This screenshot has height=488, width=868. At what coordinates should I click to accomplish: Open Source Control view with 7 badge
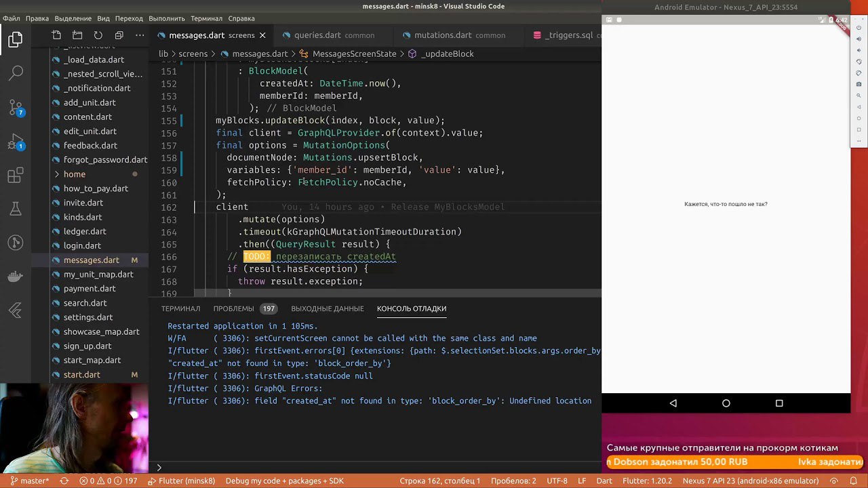[x=16, y=107]
